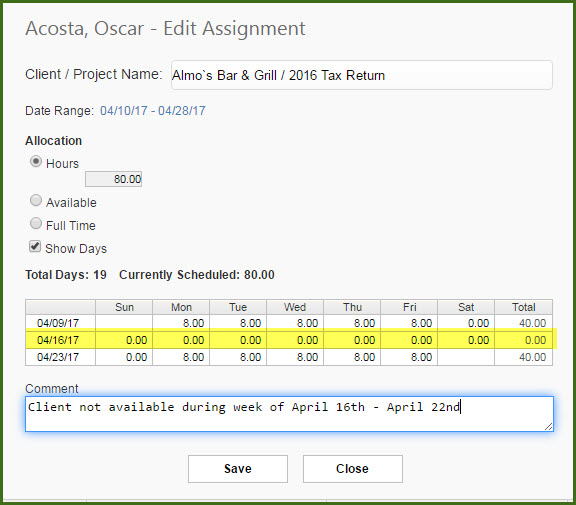576x505 pixels.
Task: Click the Total column header
Action: [x=523, y=307]
